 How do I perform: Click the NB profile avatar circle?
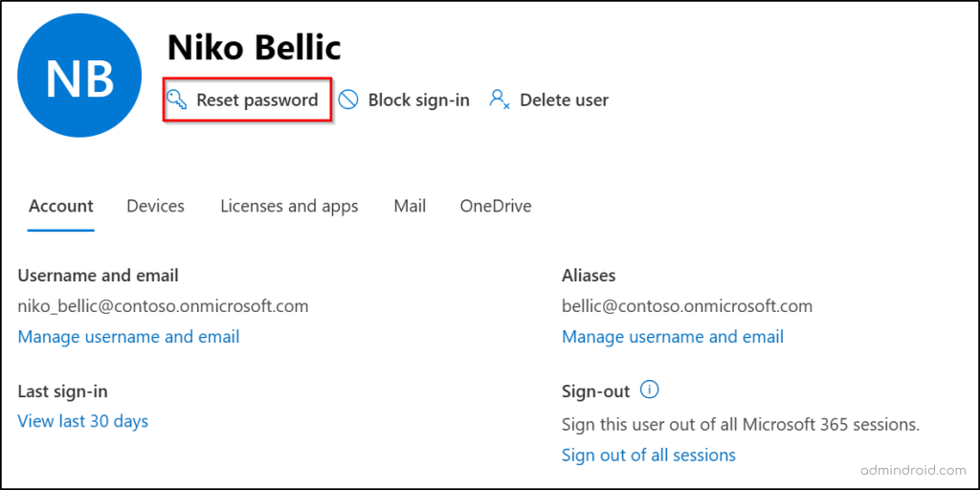click(x=79, y=75)
